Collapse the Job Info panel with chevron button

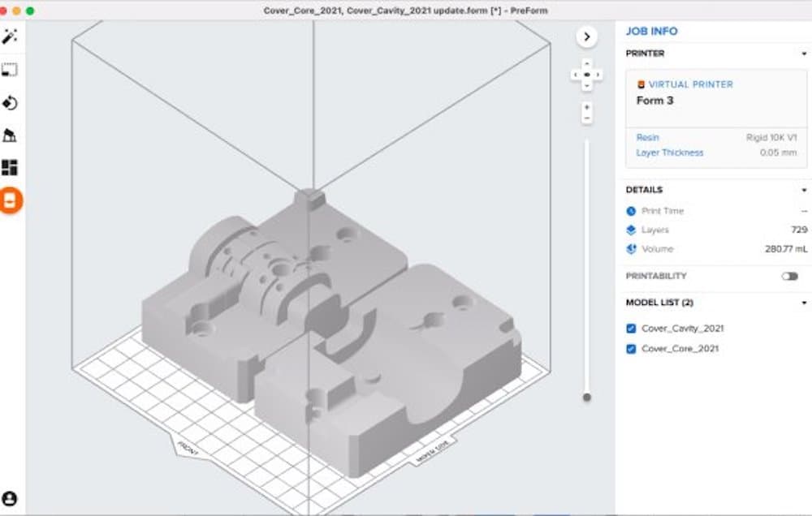pyautogui.click(x=586, y=37)
